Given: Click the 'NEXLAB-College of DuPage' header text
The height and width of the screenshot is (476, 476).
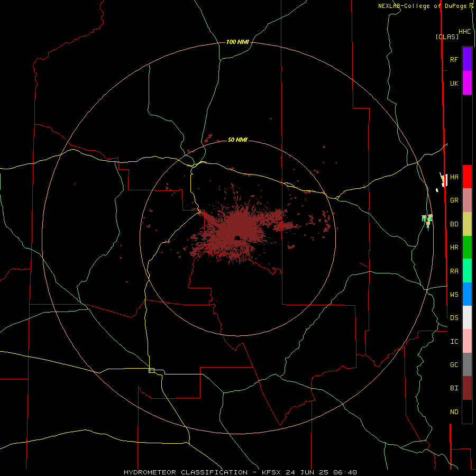Looking at the screenshot, I should coord(422,6).
